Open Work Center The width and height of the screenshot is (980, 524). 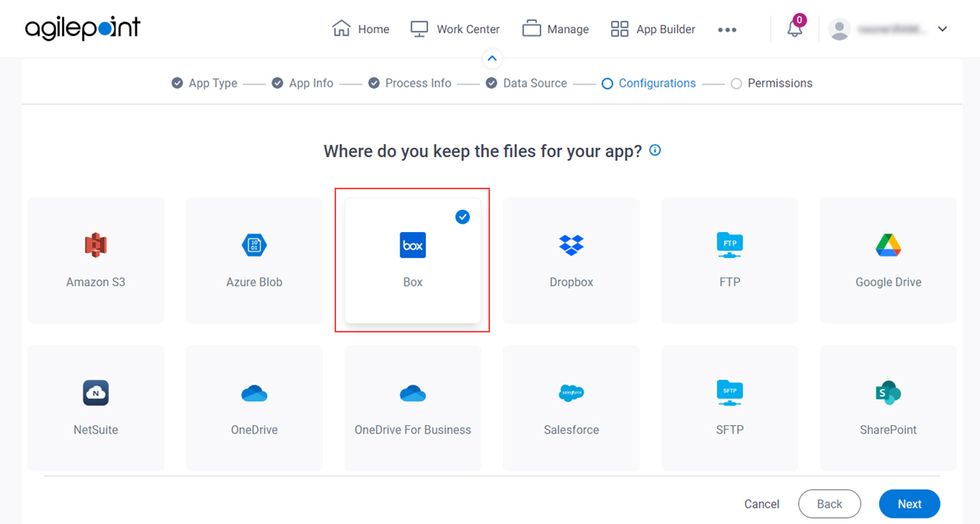(x=455, y=29)
